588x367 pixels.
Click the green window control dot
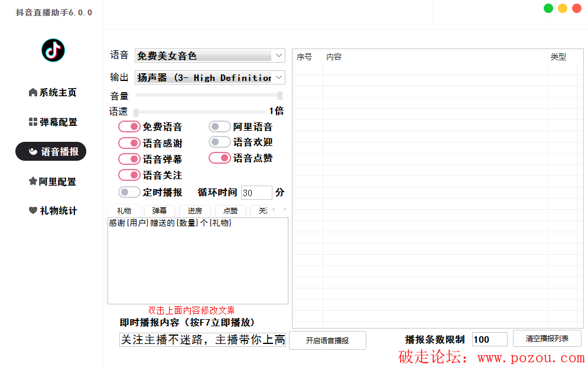click(x=548, y=8)
